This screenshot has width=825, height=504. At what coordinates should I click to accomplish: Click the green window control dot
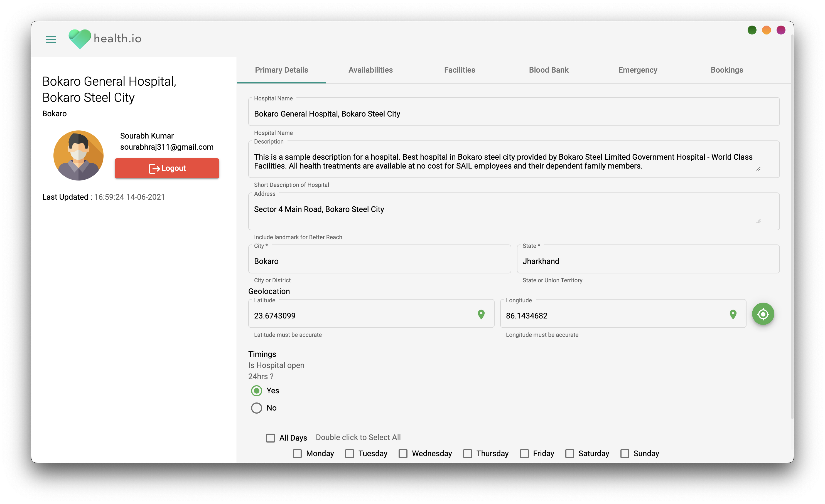pyautogui.click(x=752, y=30)
